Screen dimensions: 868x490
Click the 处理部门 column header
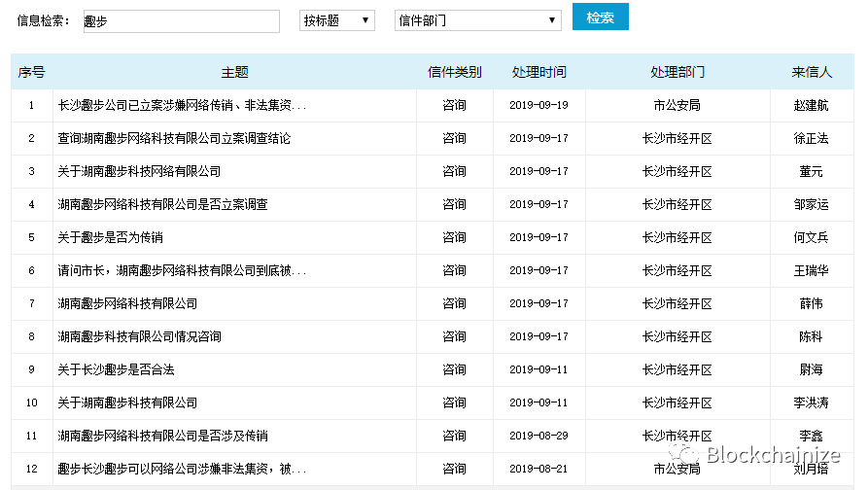pos(677,72)
